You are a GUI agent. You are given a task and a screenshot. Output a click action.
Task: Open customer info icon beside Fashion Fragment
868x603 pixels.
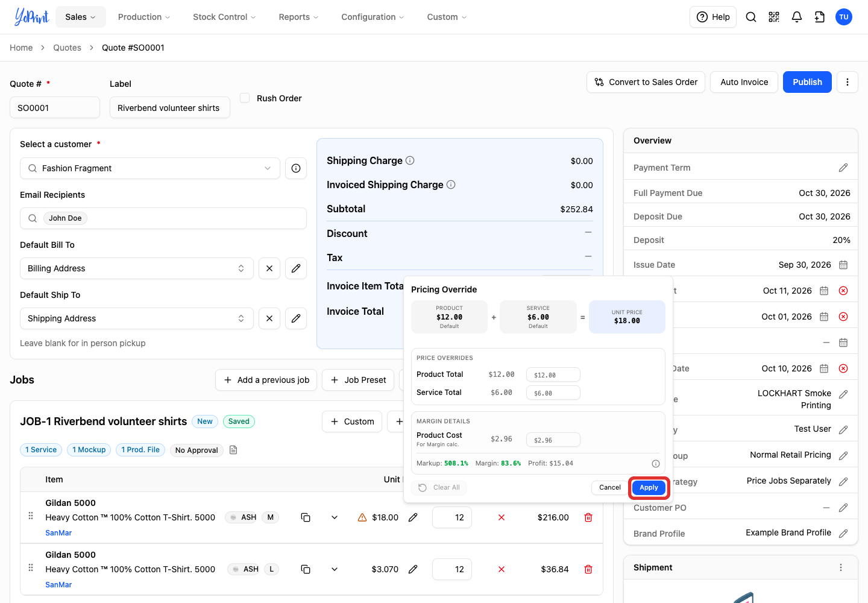pos(296,168)
